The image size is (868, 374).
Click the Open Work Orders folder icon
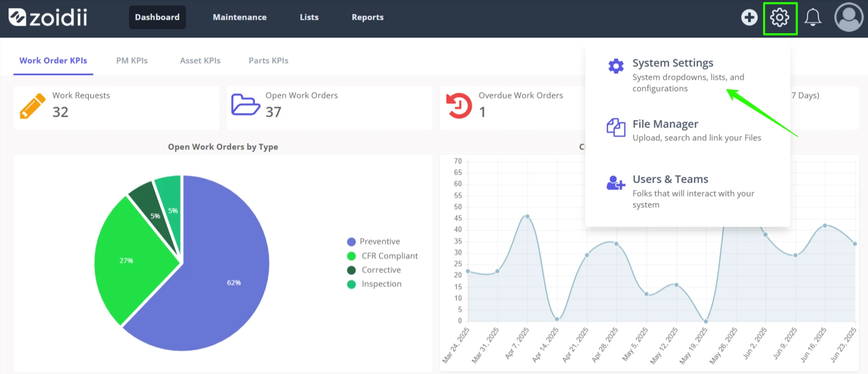[x=245, y=104]
